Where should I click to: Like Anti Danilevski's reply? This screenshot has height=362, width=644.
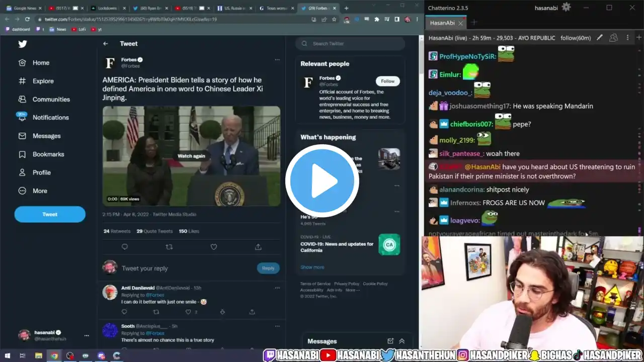[x=189, y=312]
